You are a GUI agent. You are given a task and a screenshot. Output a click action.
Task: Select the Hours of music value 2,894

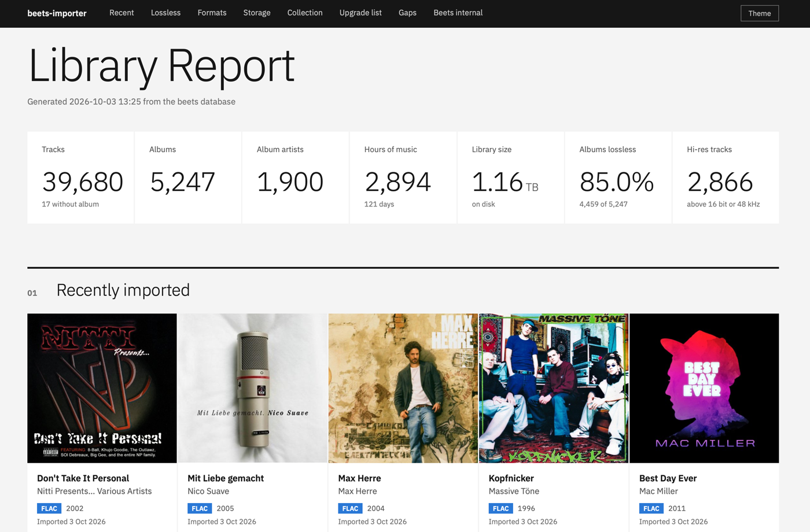[397, 182]
